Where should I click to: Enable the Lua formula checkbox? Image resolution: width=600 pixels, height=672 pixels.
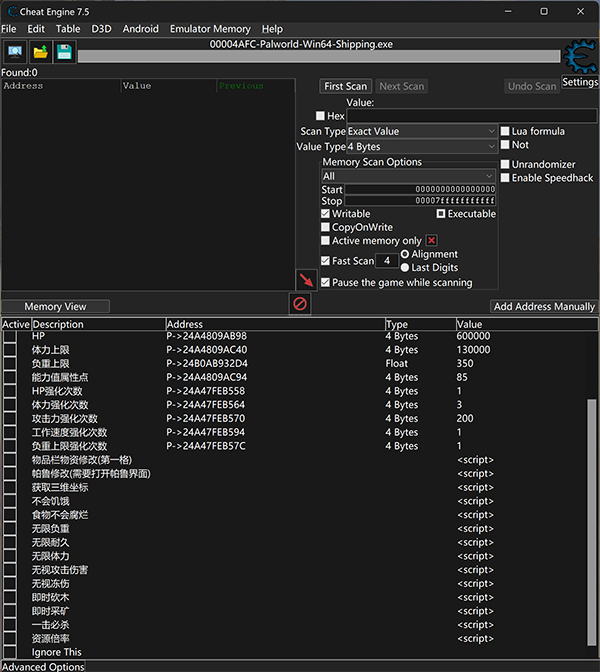click(505, 131)
